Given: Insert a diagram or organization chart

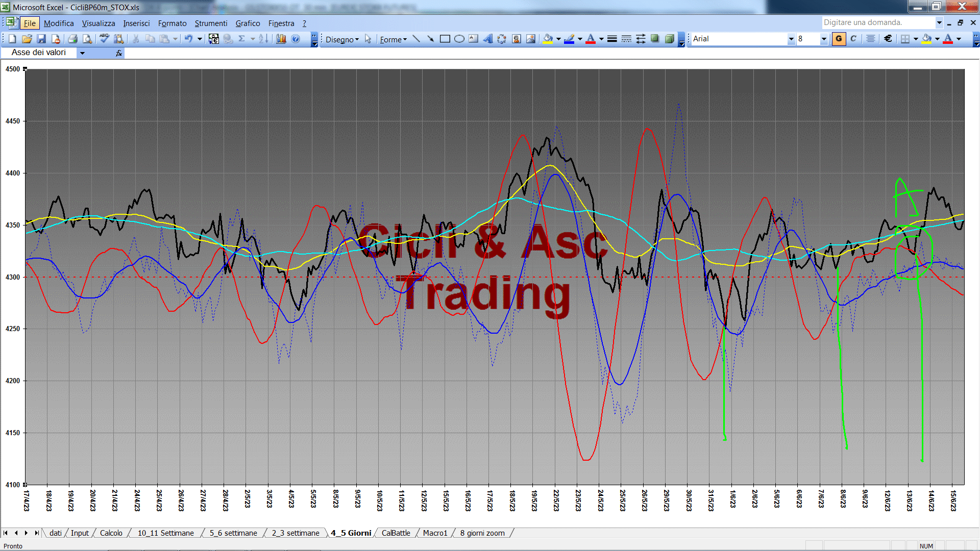Looking at the screenshot, I should pyautogui.click(x=502, y=39).
